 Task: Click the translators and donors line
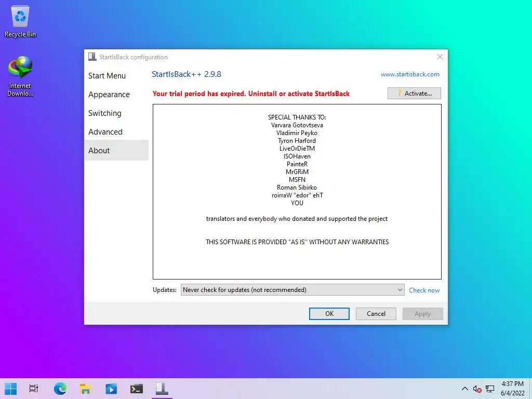pos(297,219)
